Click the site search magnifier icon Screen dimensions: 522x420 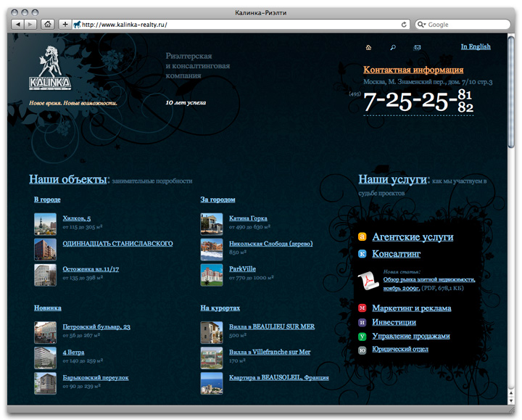pyautogui.click(x=393, y=47)
